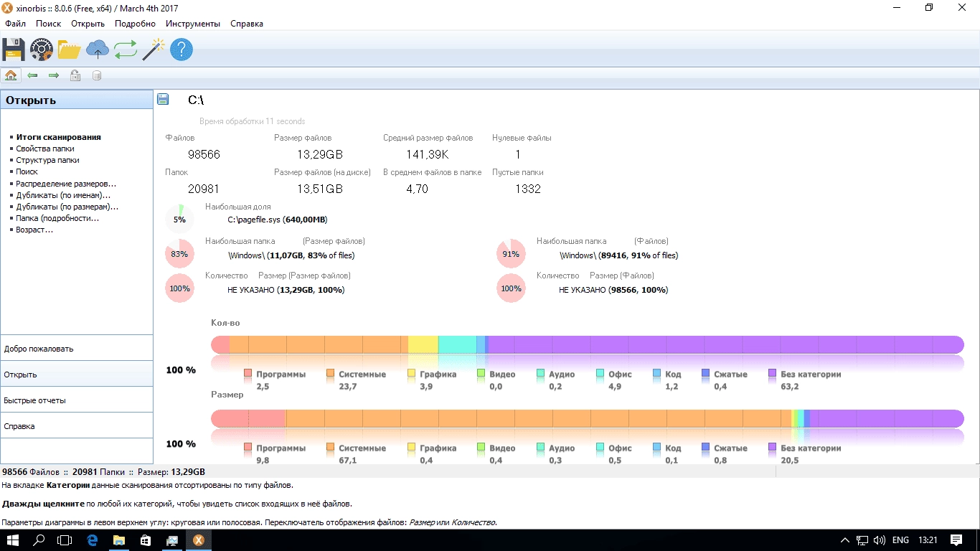The height and width of the screenshot is (551, 980).
Task: Switch to Добро пожаловать panel
Action: tap(77, 348)
